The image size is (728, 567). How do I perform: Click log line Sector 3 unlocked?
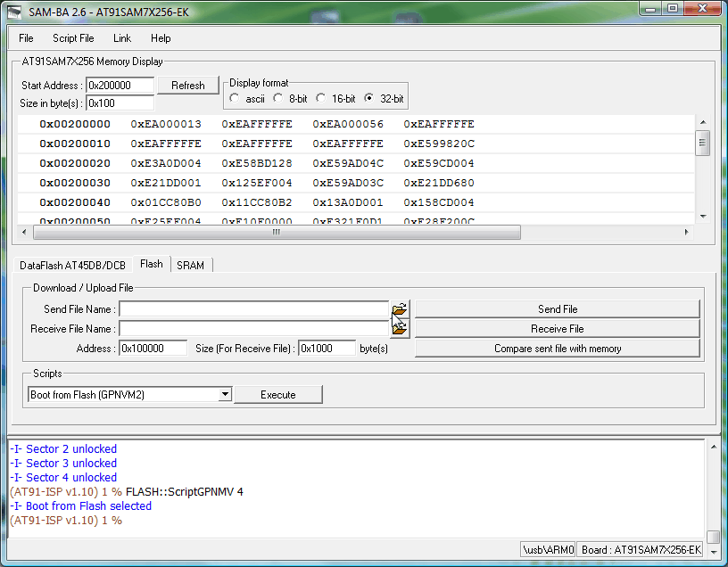63,463
